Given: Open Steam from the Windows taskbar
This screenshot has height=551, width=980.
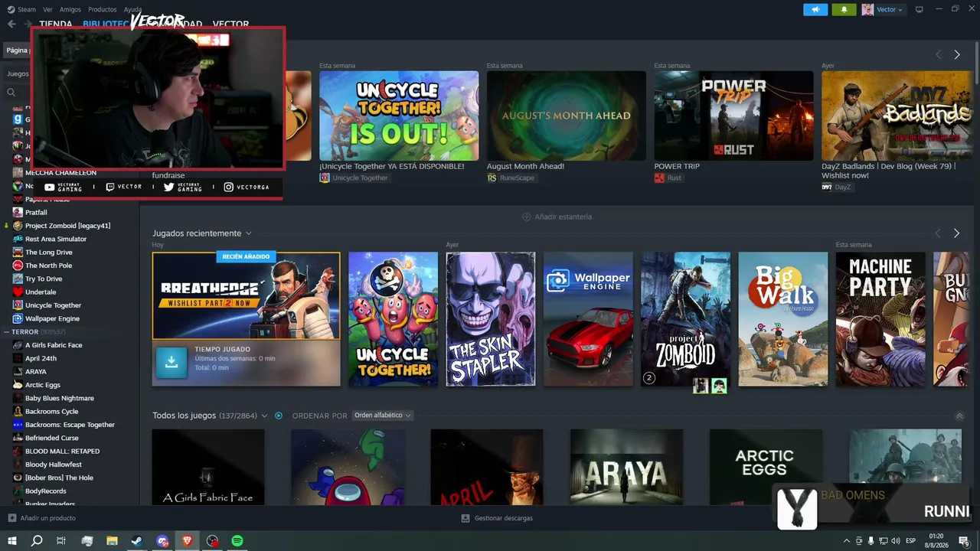Looking at the screenshot, I should (137, 541).
